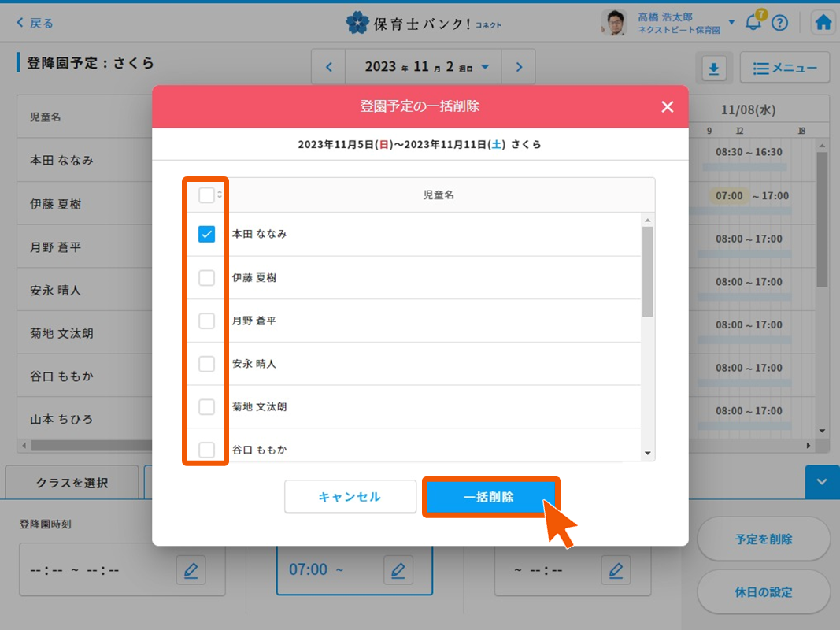Expand the user account dropdown arrow
The width and height of the screenshot is (840, 630).
click(731, 22)
